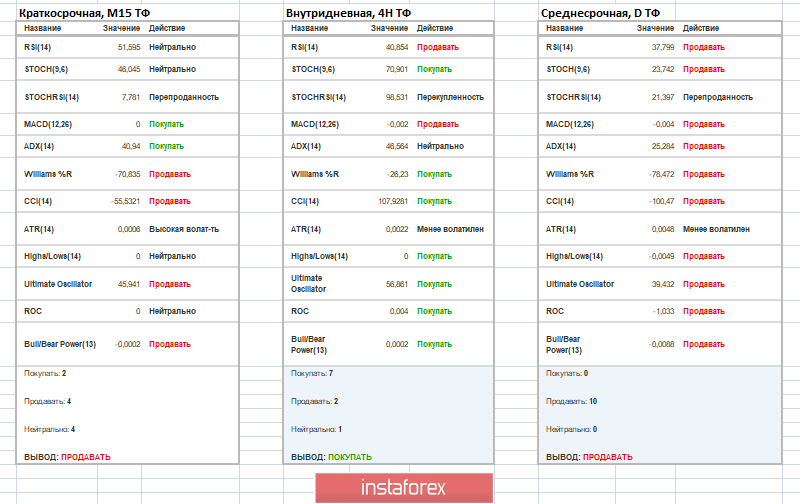Screen dimensions: 808x504
Task: Select the heading 'Краткосрочная, M15 ТФ'
Action: coord(85,13)
